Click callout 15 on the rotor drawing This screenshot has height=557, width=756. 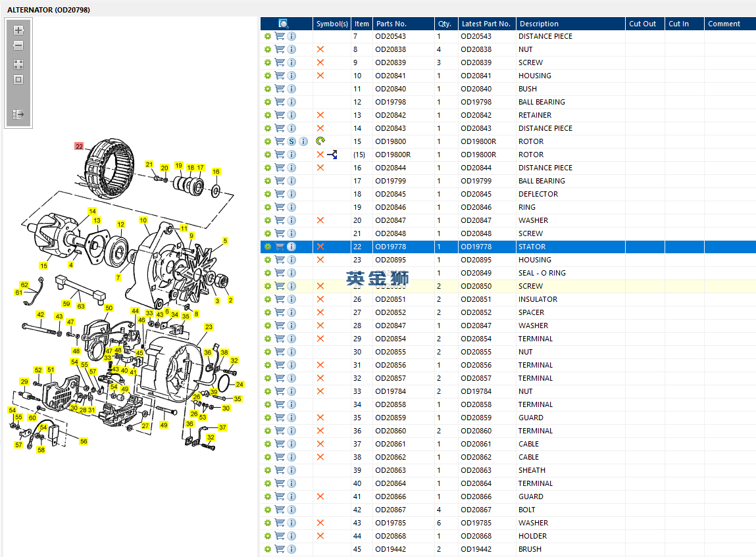coord(43,266)
